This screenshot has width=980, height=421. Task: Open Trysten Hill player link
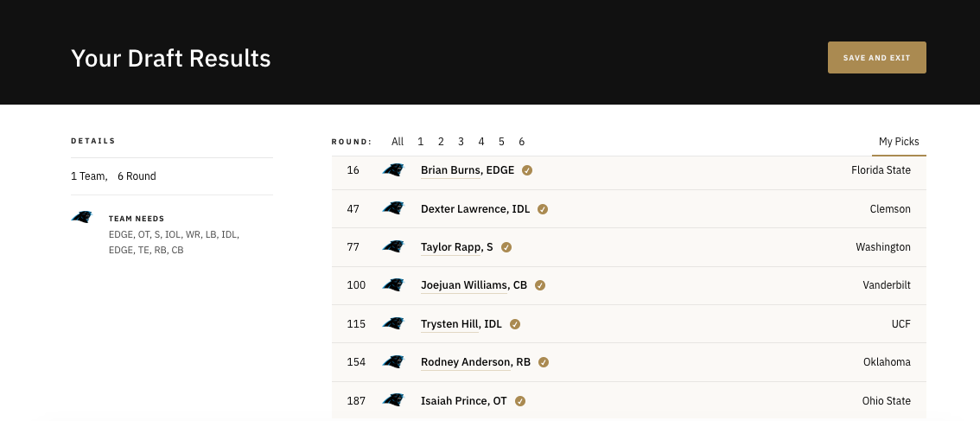pyautogui.click(x=461, y=324)
